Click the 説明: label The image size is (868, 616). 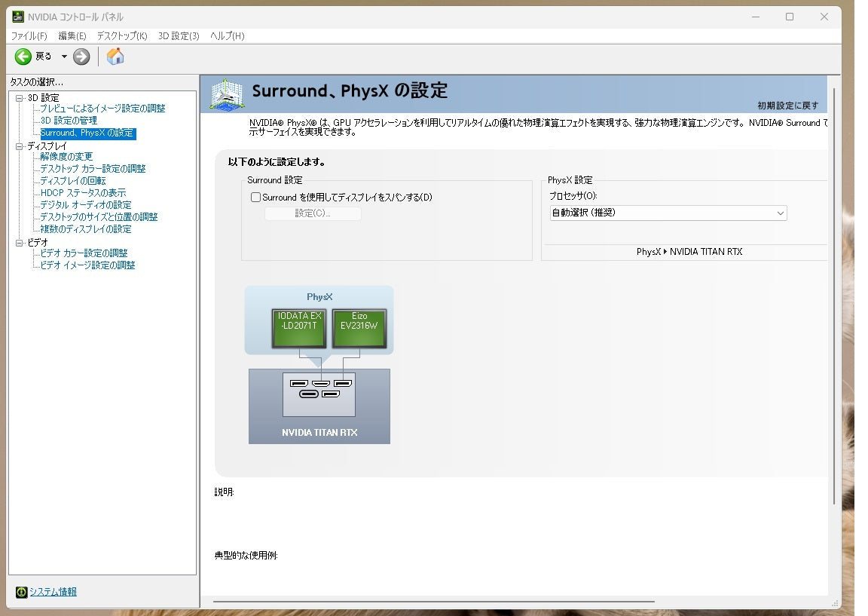225,492
